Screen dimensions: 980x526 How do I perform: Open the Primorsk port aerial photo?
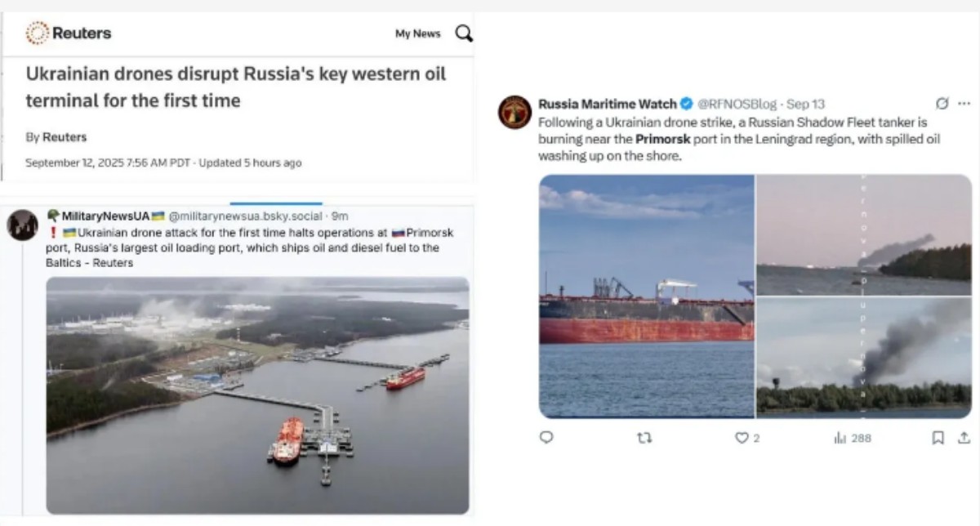point(257,395)
